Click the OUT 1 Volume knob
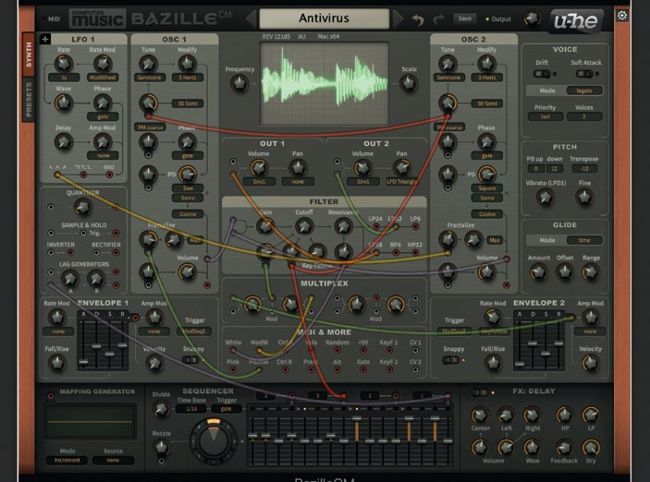Viewport: 650px width, 482px height. 258,168
